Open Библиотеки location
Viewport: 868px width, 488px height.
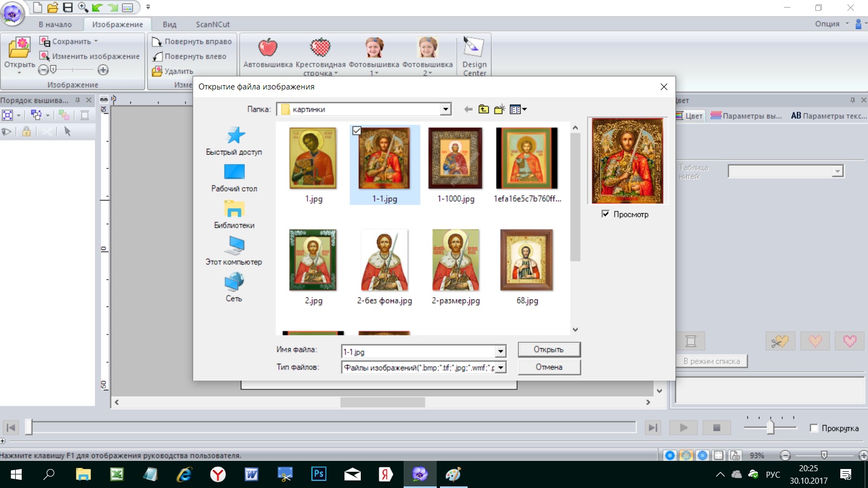pyautogui.click(x=234, y=214)
